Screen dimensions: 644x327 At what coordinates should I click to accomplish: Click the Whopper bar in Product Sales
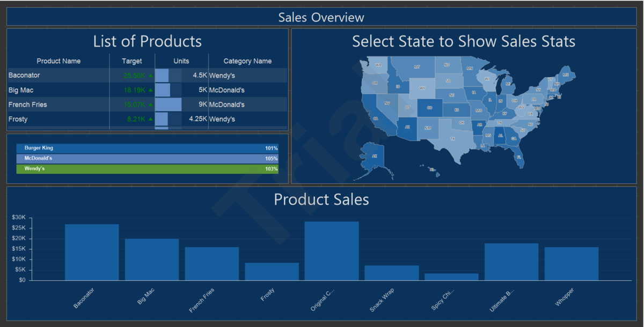[x=572, y=264]
